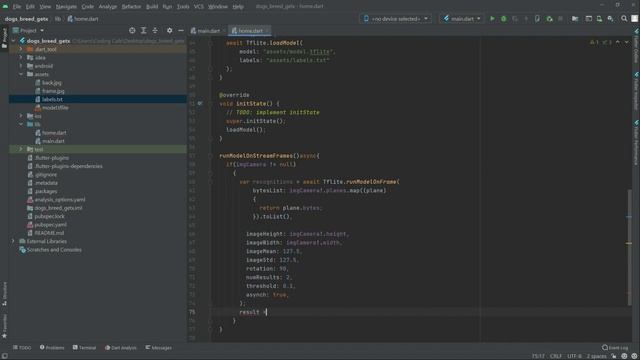Open Flutter Performance side panel

(x=636, y=142)
